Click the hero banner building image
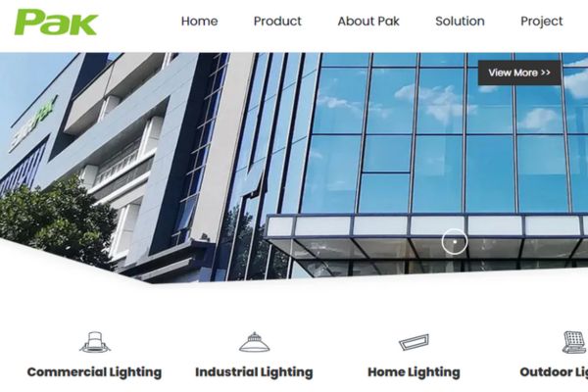 294,168
